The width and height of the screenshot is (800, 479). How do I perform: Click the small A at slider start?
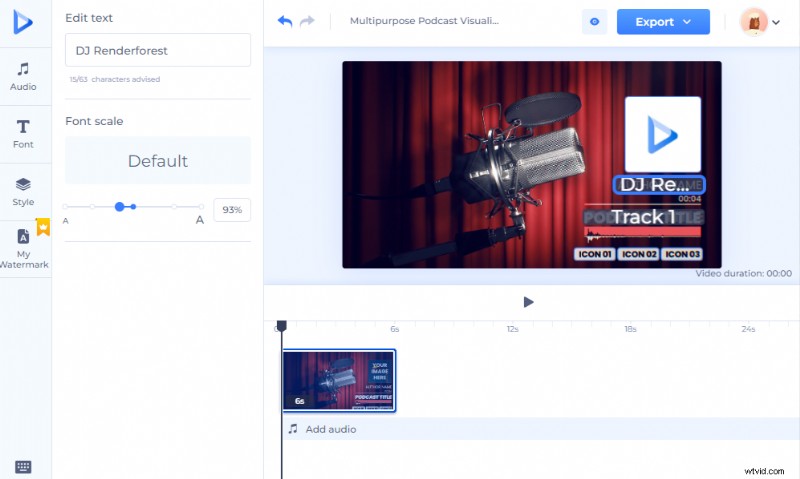point(65,221)
